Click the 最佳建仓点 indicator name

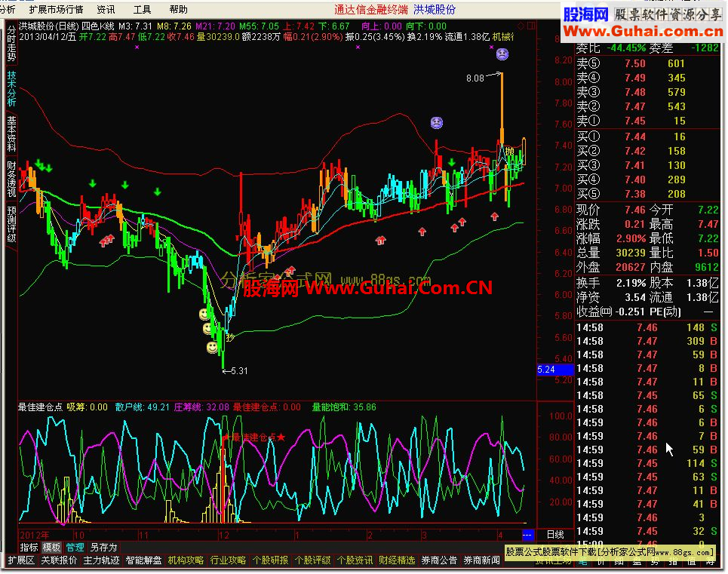(x=40, y=407)
